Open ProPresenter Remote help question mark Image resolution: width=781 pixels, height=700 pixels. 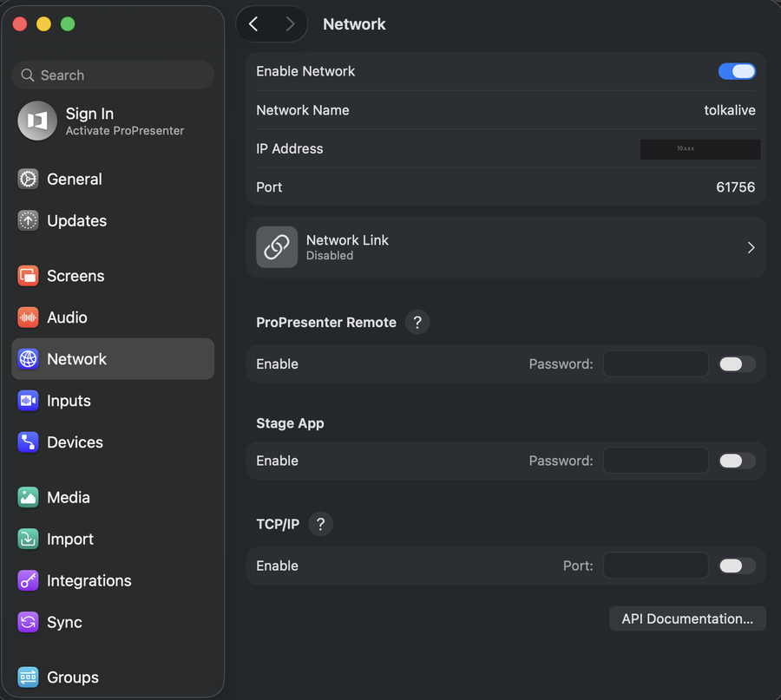(x=417, y=322)
